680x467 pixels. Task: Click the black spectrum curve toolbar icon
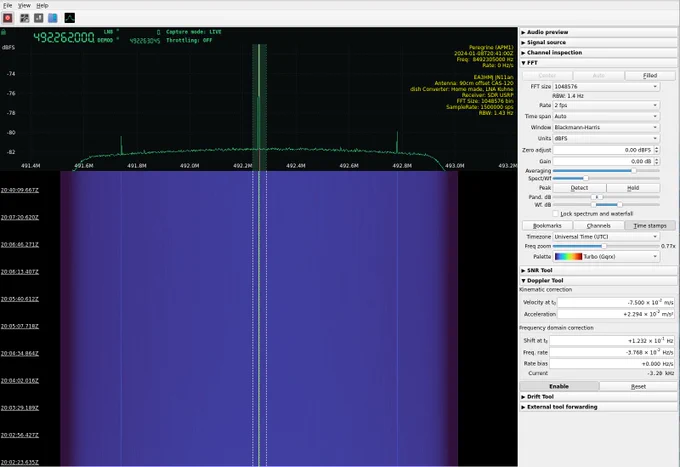point(69,18)
